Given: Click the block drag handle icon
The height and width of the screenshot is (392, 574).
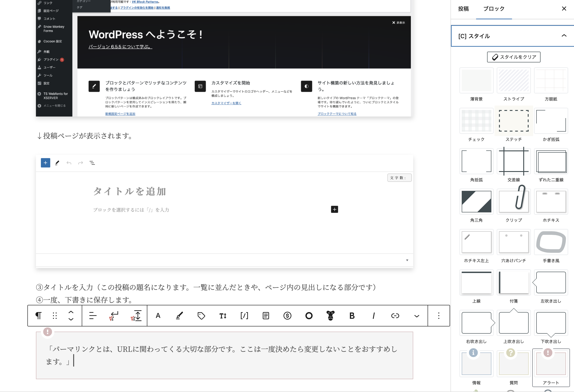Looking at the screenshot, I should click(x=55, y=315).
